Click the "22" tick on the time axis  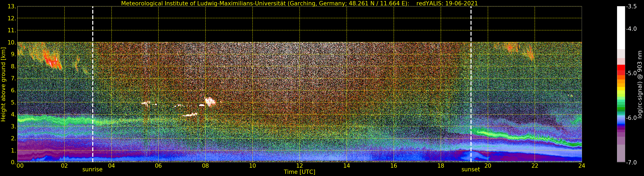[535, 166]
